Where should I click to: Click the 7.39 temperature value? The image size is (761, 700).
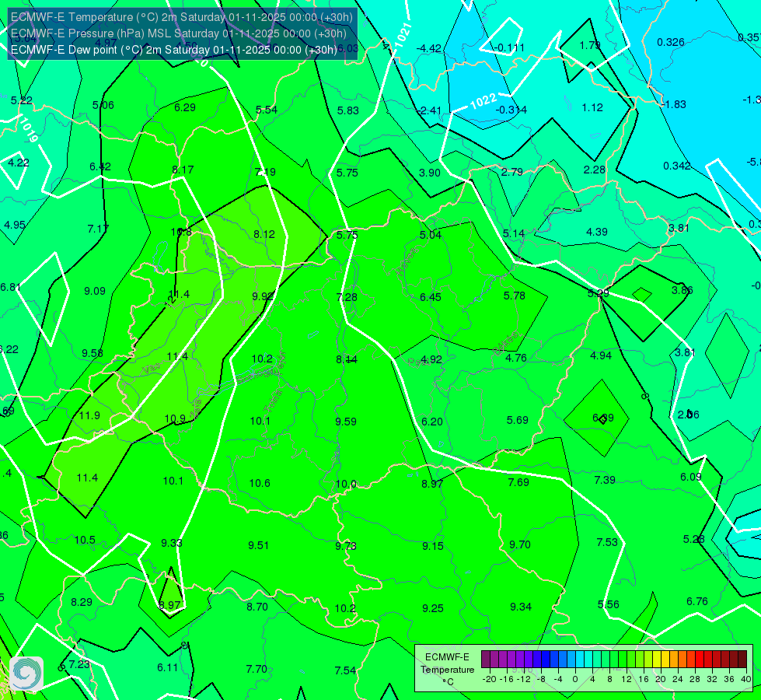[x=605, y=481]
